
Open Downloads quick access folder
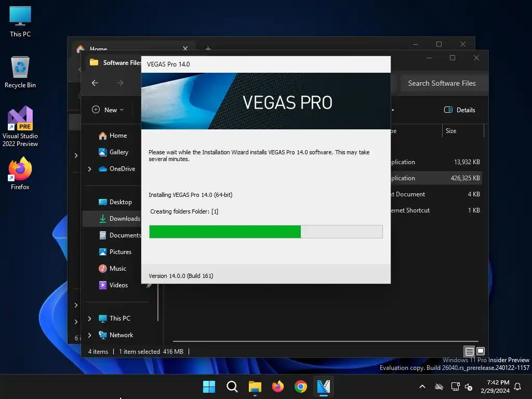[x=119, y=219]
